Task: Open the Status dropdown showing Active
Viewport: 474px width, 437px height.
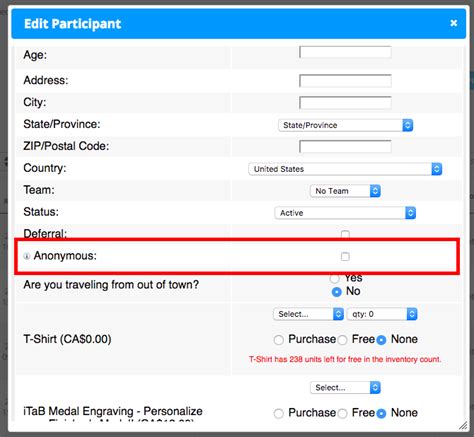Action: (345, 213)
